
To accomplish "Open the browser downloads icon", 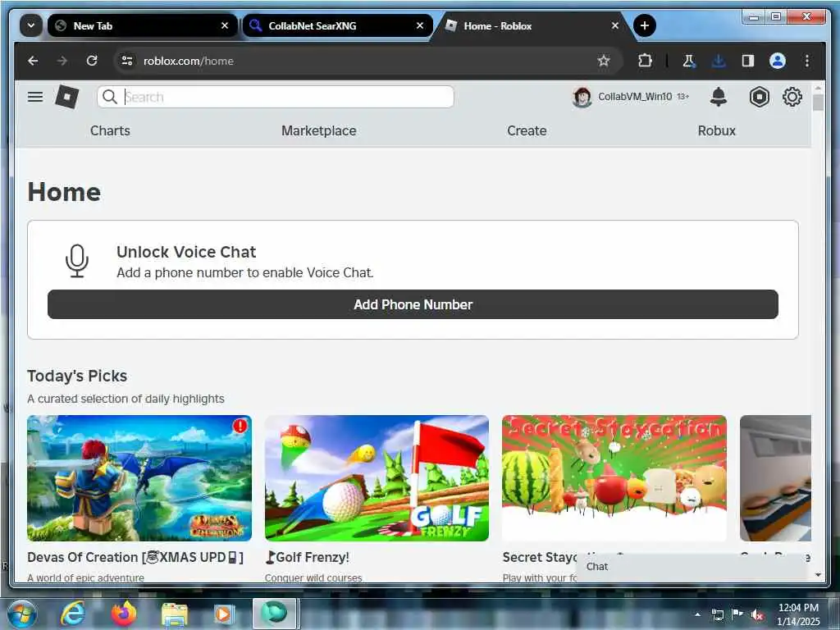I will (719, 61).
